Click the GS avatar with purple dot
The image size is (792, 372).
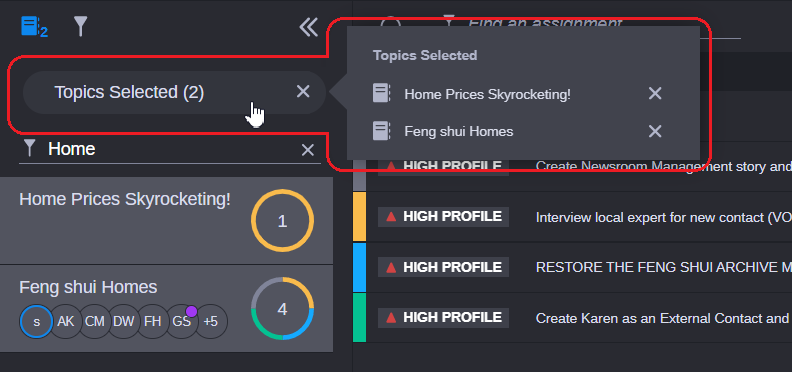[x=182, y=321]
